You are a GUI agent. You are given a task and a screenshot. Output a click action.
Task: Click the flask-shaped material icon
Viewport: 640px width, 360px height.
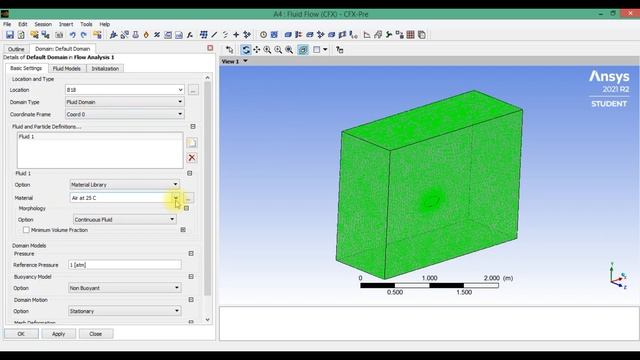coord(136,35)
